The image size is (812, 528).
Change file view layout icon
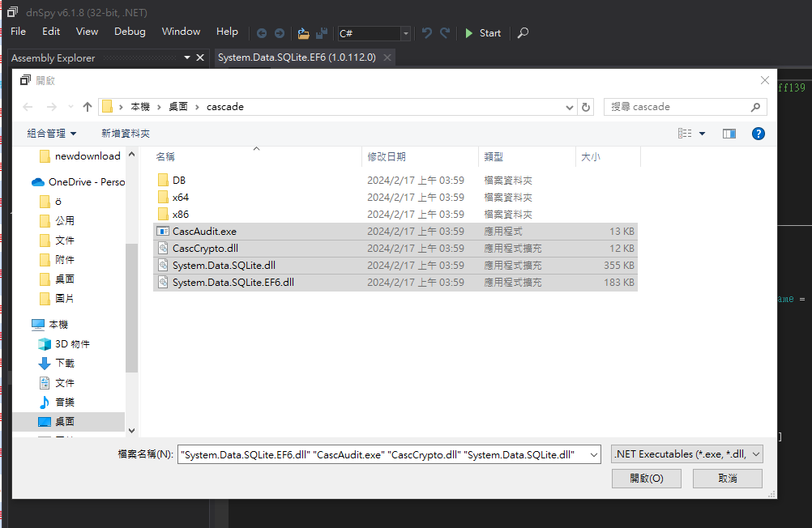tap(685, 134)
